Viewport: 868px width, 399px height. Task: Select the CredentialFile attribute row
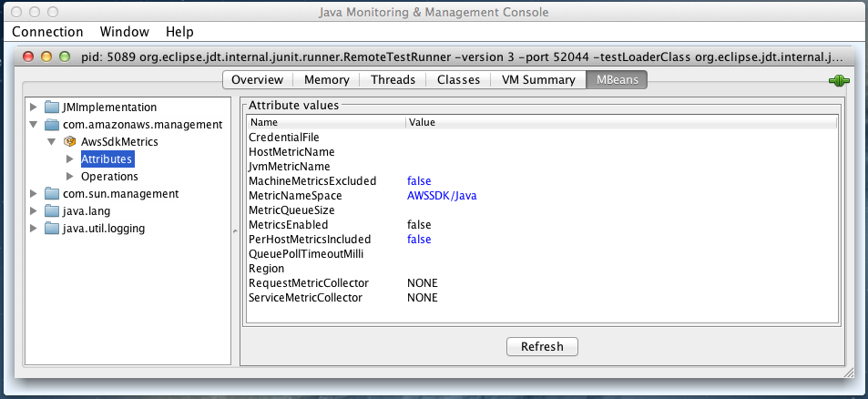click(542, 138)
